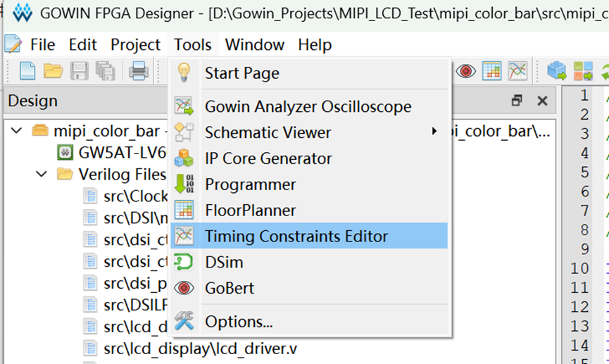Click the Schematic Viewer menu icon
The image size is (609, 364).
[184, 132]
